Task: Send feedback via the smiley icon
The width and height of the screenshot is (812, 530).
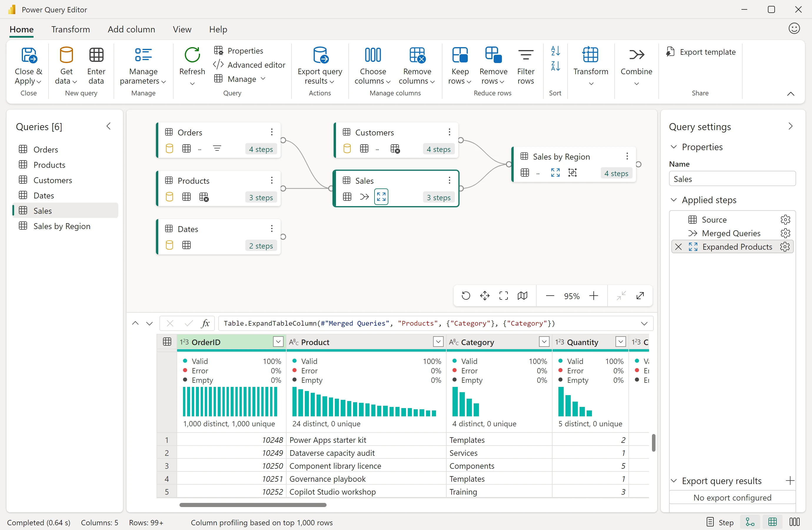Action: tap(794, 28)
